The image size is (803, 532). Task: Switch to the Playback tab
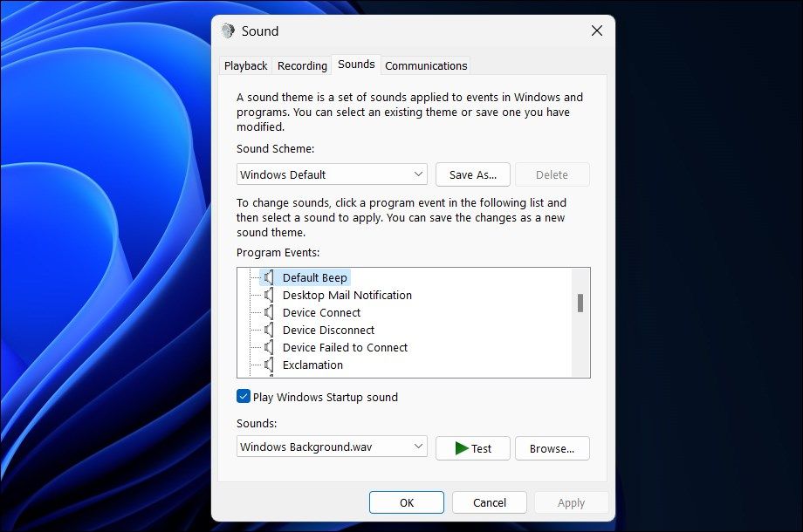coord(244,65)
